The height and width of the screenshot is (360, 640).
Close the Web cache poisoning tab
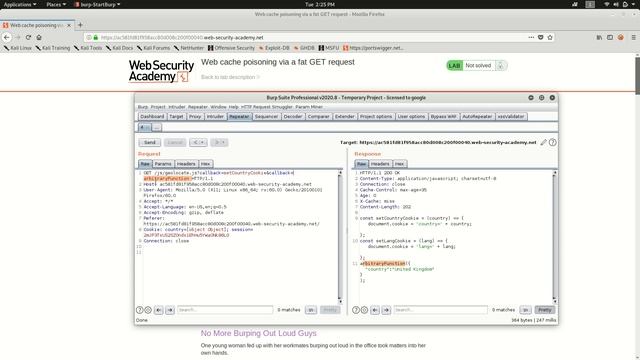[69, 25]
